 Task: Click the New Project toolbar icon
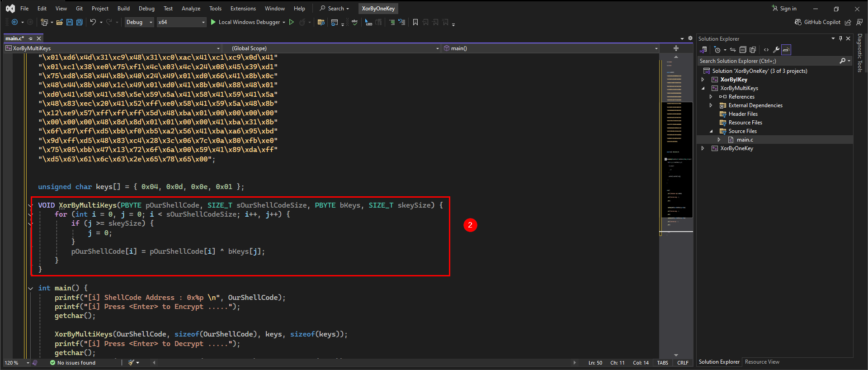coord(44,22)
